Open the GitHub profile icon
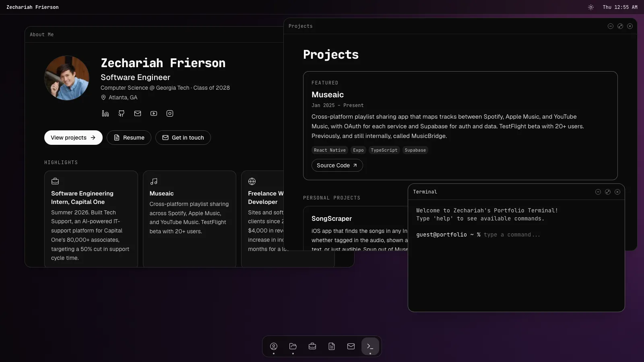Image resolution: width=644 pixels, height=362 pixels. coord(122,113)
